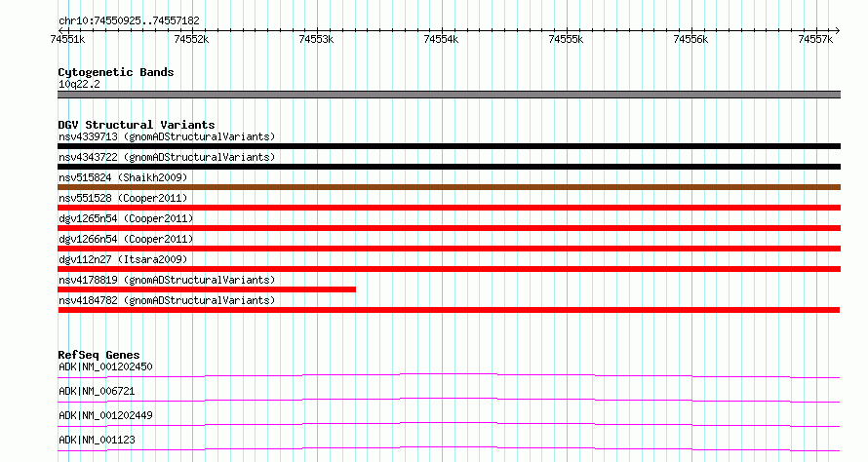The height and width of the screenshot is (462, 868).
Task: Click the nsv551528 (Cooper2011) label
Action: (123, 198)
